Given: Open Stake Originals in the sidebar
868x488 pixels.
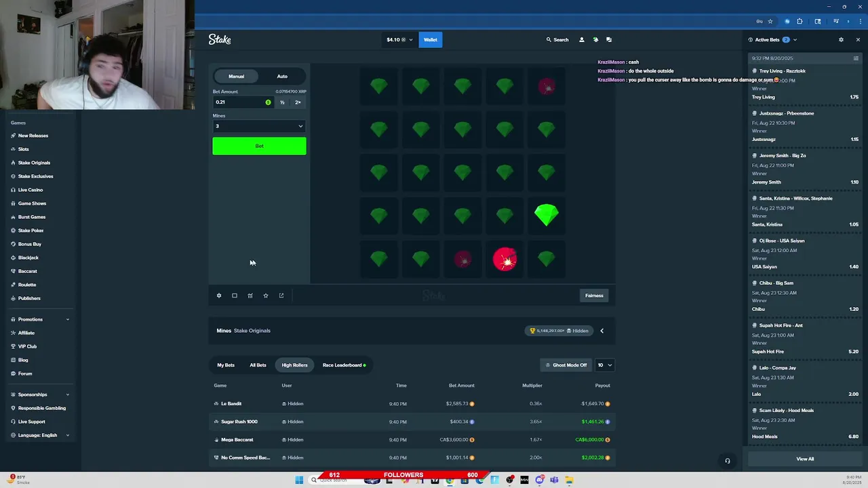Looking at the screenshot, I should point(34,163).
